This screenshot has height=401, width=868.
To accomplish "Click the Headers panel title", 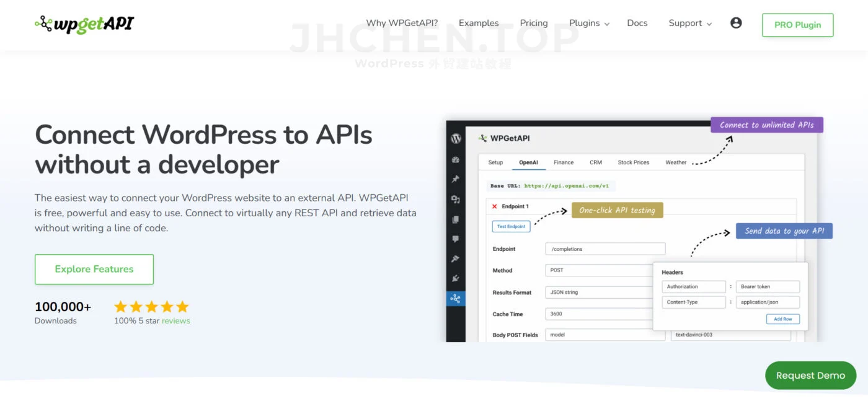I will (672, 272).
